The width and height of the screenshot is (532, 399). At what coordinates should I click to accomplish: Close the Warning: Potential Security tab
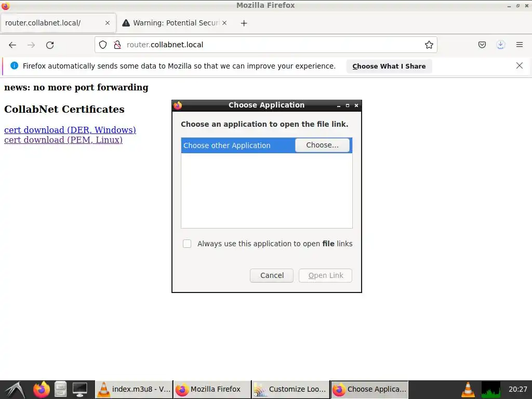(224, 23)
